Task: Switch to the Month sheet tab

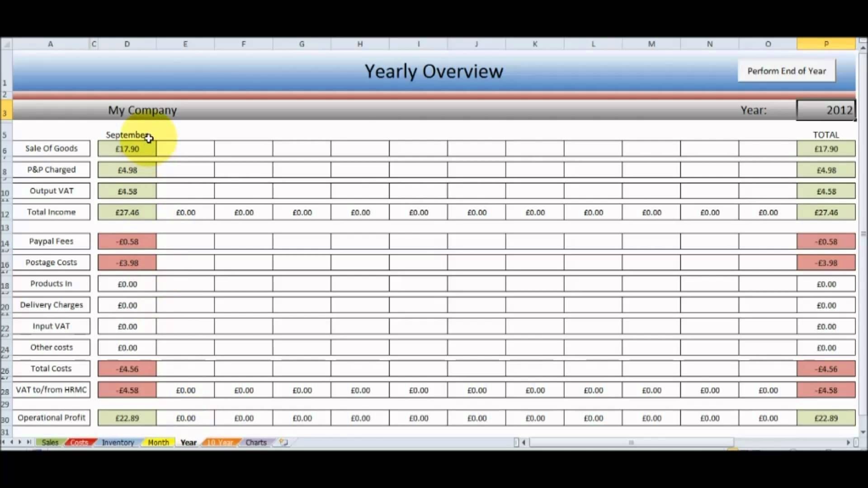Action: (x=157, y=442)
